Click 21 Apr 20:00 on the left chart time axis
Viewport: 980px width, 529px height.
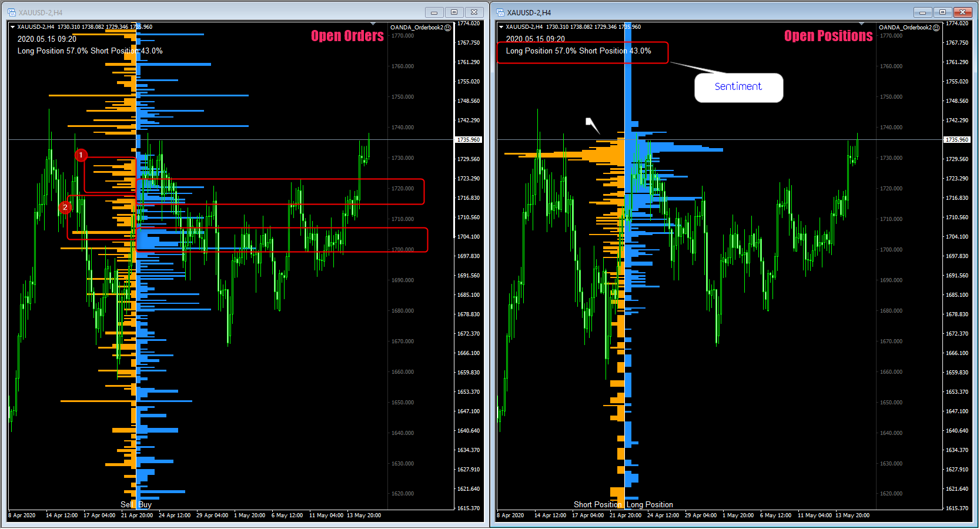click(137, 515)
